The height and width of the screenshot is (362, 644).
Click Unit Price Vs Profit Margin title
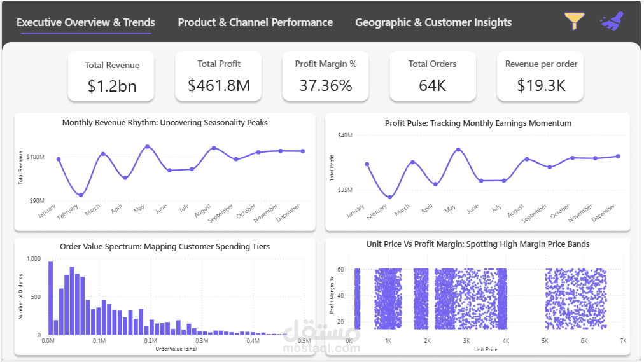[478, 244]
